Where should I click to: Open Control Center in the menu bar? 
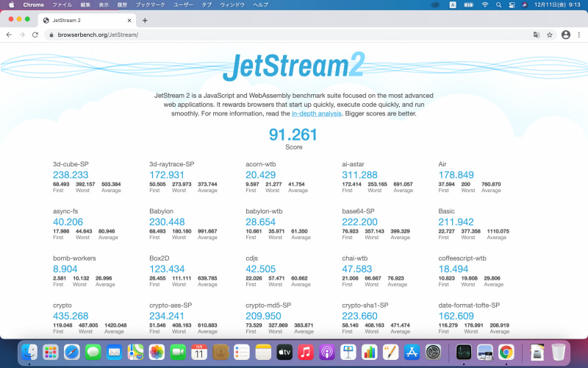click(x=512, y=5)
